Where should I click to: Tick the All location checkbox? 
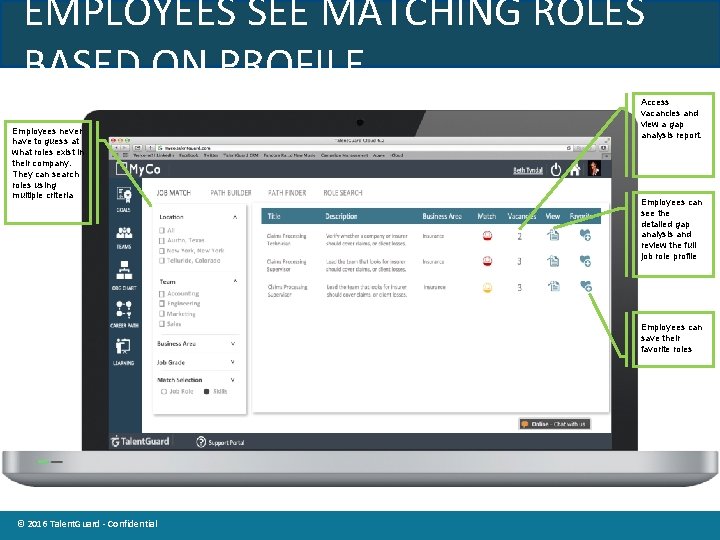[162, 230]
